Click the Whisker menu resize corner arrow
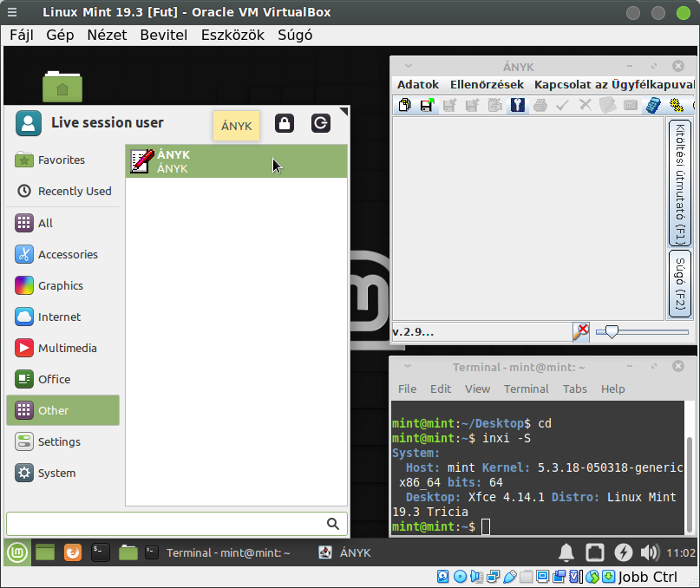Image resolution: width=700 pixels, height=588 pixels. [343, 111]
